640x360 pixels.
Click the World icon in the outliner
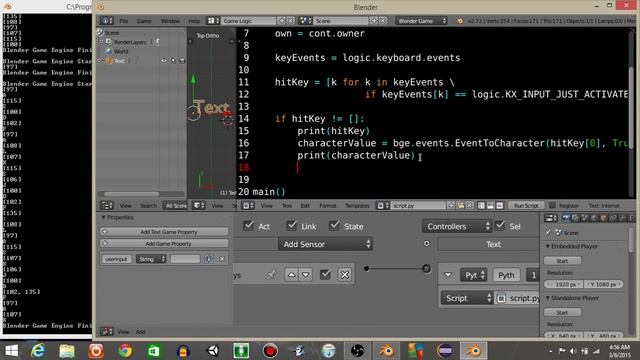coord(109,51)
